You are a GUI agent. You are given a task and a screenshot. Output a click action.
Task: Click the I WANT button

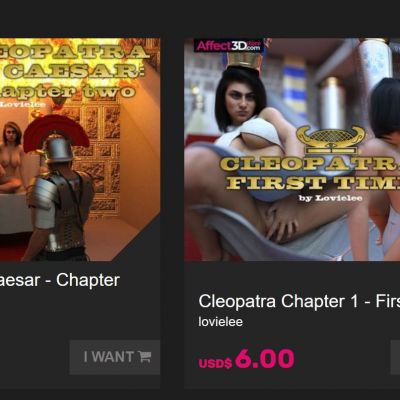[x=115, y=357]
